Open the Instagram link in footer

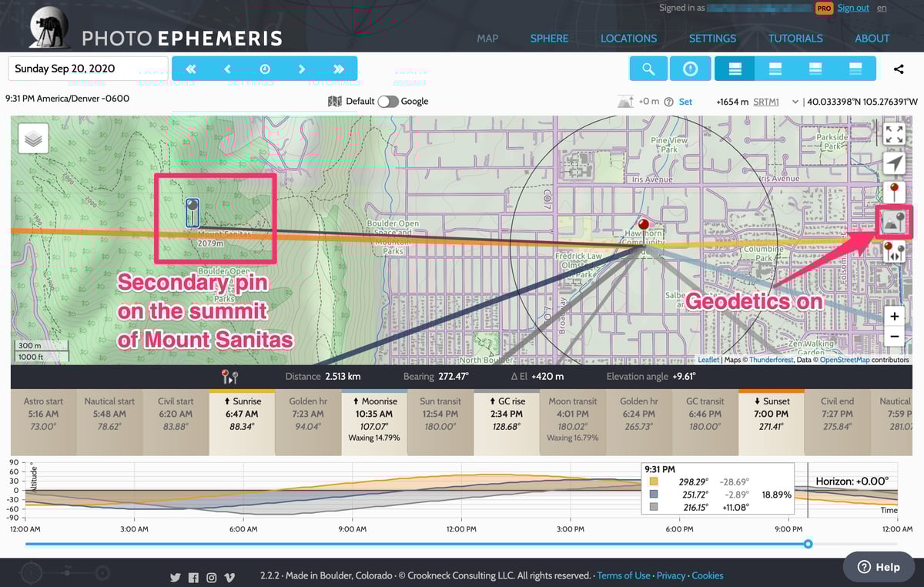[x=211, y=577]
